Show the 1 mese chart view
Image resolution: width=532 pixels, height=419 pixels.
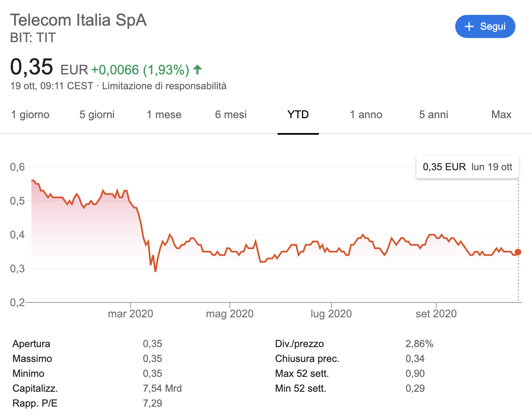[x=164, y=114]
